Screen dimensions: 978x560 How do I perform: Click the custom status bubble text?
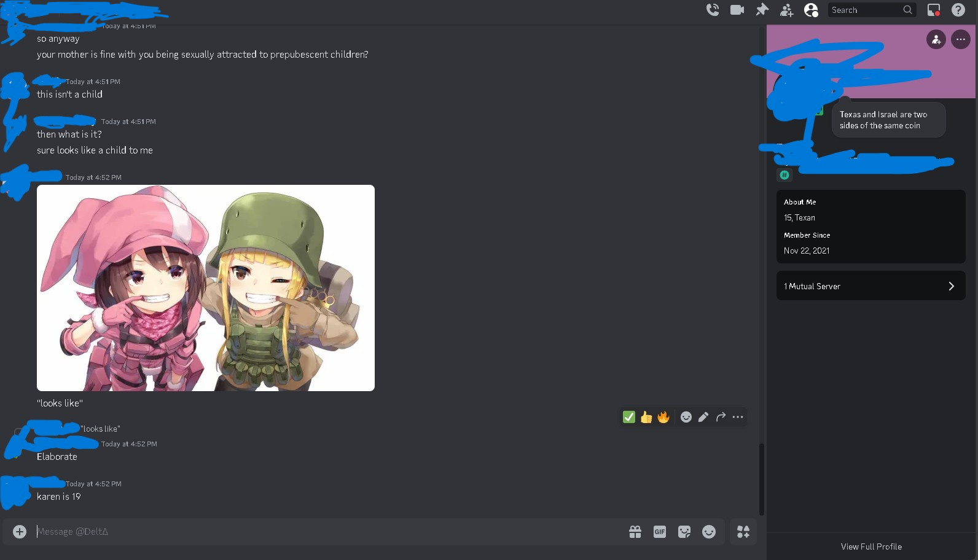pyautogui.click(x=883, y=120)
